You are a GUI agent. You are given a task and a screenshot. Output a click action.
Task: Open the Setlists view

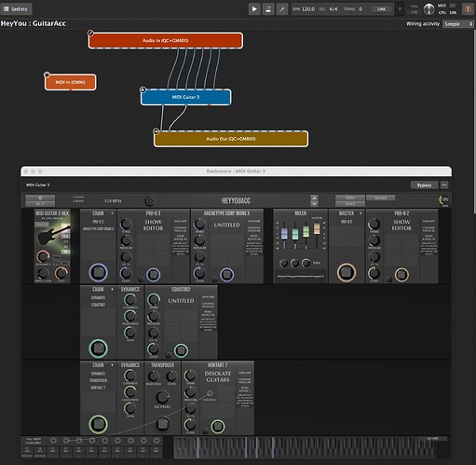point(16,9)
